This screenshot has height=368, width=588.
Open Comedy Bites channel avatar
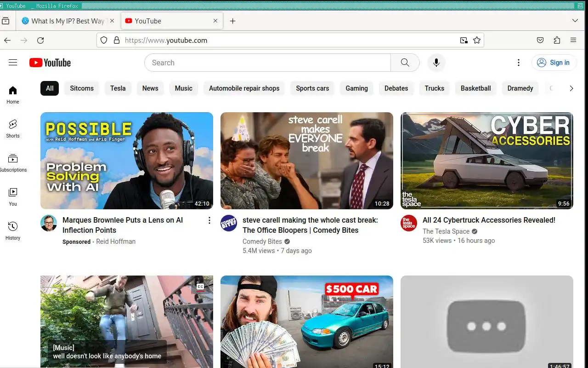point(229,223)
